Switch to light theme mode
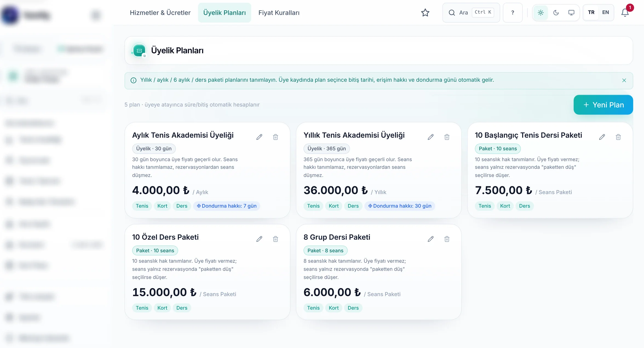The height and width of the screenshot is (348, 644). (540, 13)
